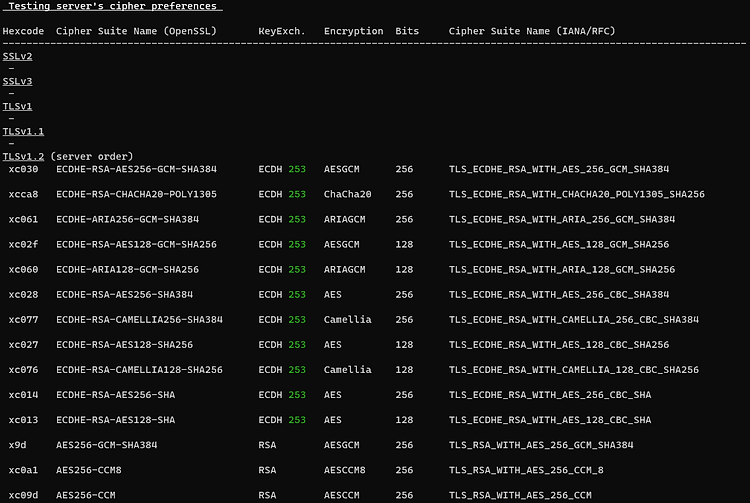The image size is (750, 503).
Task: Select cipher "ECDHE-RSA-AES128-GCM-SHA256"
Action: 136,244
